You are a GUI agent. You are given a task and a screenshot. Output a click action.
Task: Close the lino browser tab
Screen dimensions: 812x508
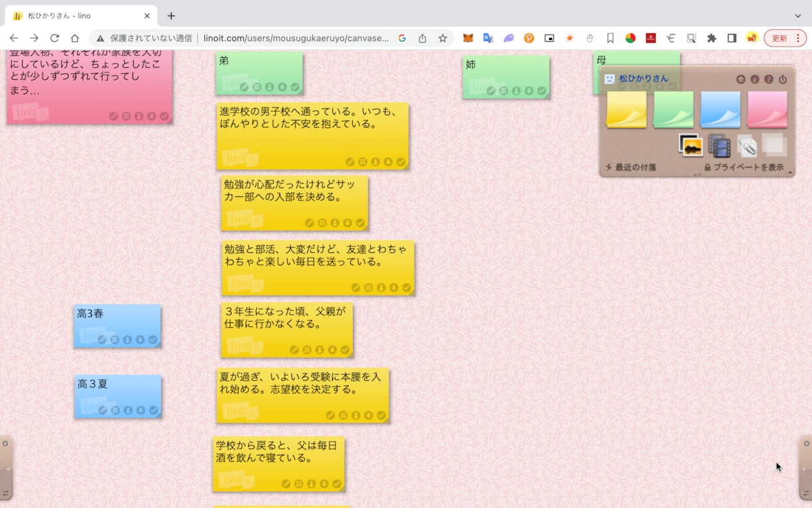pos(146,15)
